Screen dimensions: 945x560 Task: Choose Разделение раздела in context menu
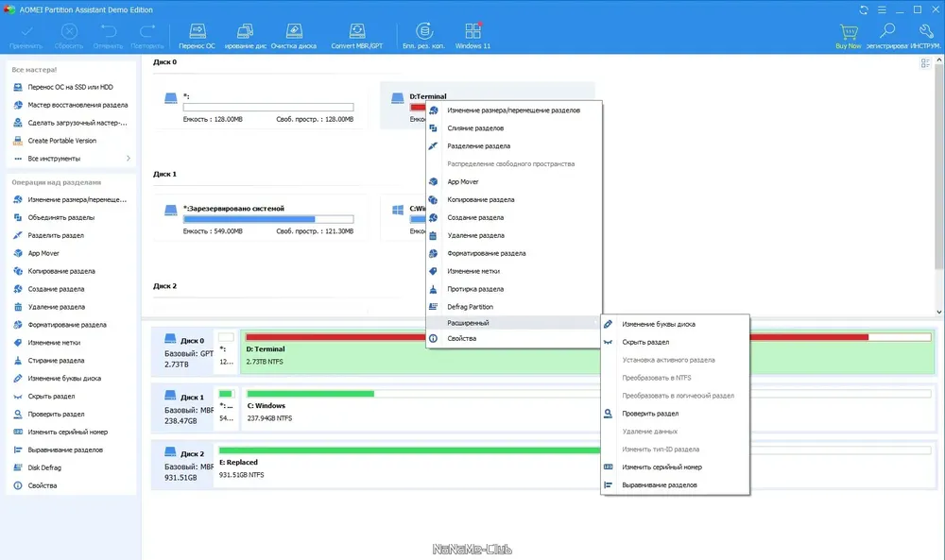tap(513, 145)
